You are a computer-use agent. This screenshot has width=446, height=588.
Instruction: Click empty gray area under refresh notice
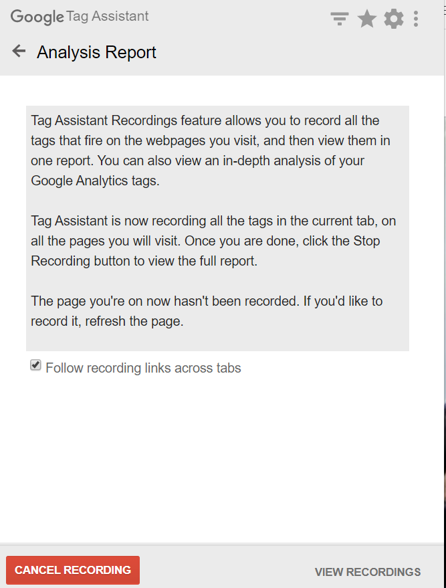[217, 340]
